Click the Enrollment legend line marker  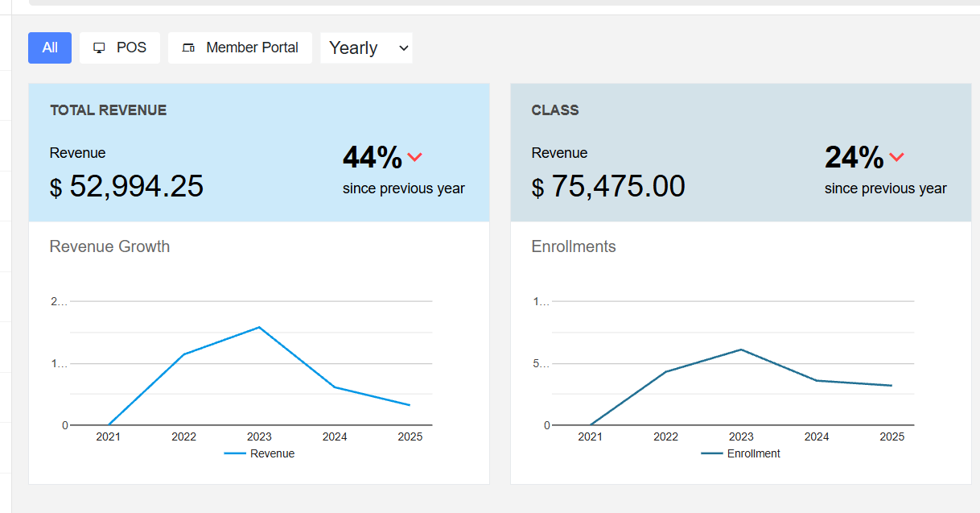[714, 453]
